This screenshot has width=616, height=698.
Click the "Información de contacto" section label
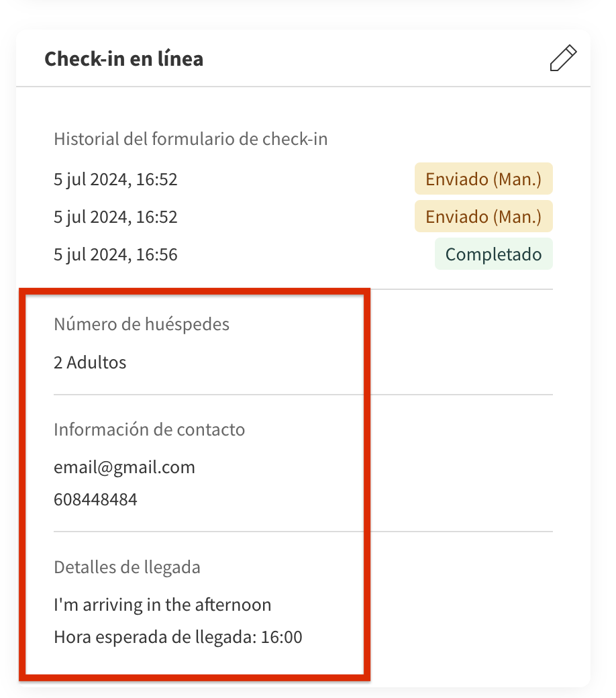pos(149,430)
